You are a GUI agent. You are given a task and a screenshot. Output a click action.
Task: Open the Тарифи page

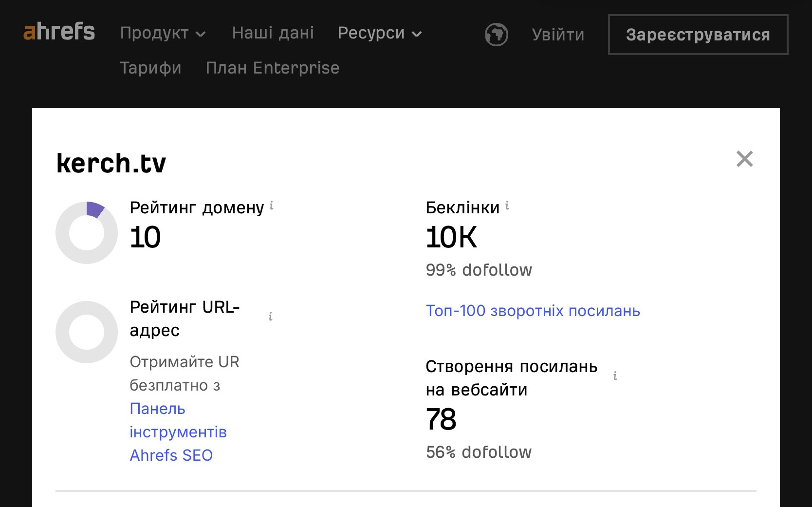pos(150,68)
